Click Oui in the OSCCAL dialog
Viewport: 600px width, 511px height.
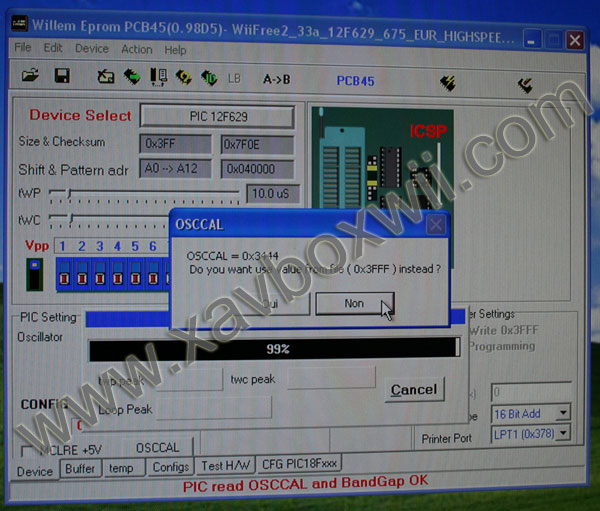pyautogui.click(x=270, y=304)
